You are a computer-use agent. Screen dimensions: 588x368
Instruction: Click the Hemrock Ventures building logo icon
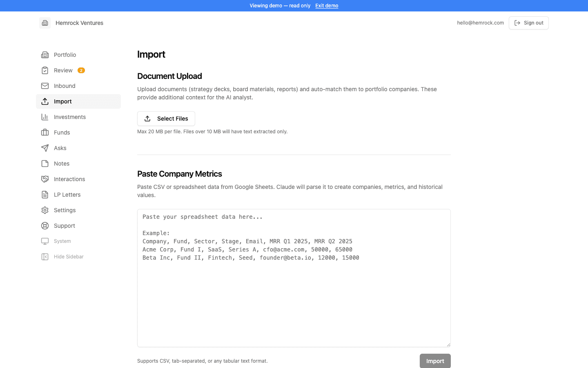click(x=45, y=23)
